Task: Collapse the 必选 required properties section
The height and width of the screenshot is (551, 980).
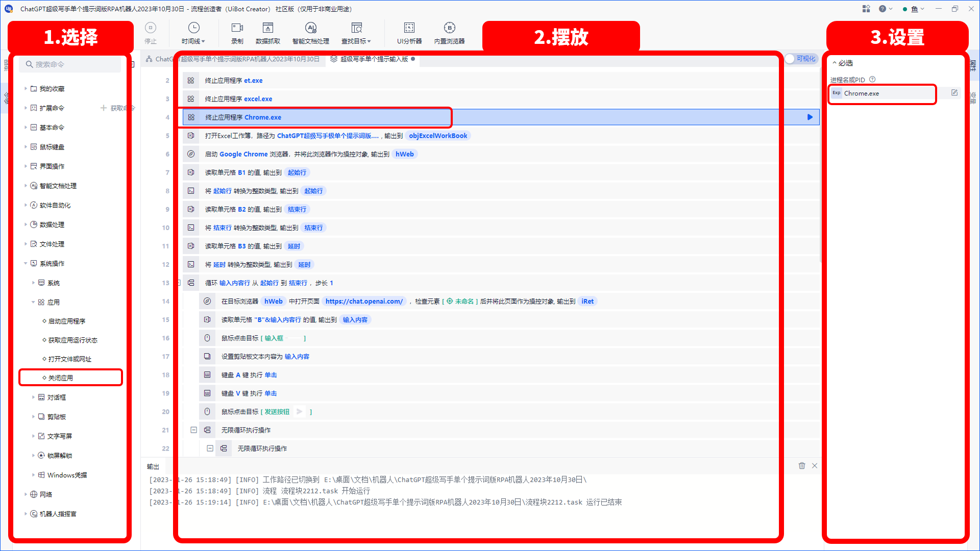Action: 835,63
